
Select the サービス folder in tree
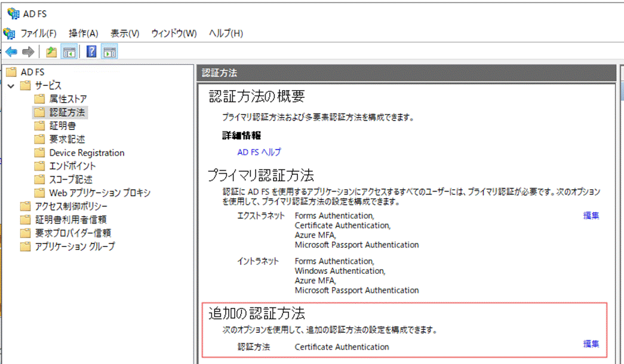pyautogui.click(x=48, y=85)
